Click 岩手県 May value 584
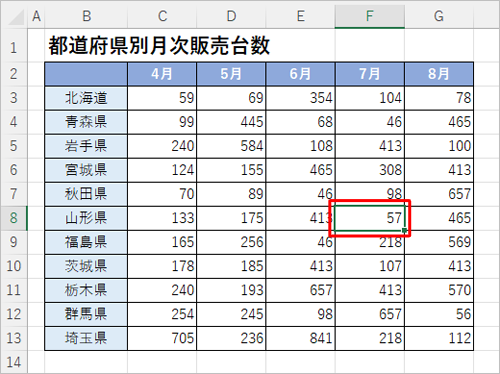Screen dimensions: 500x374 231,146
